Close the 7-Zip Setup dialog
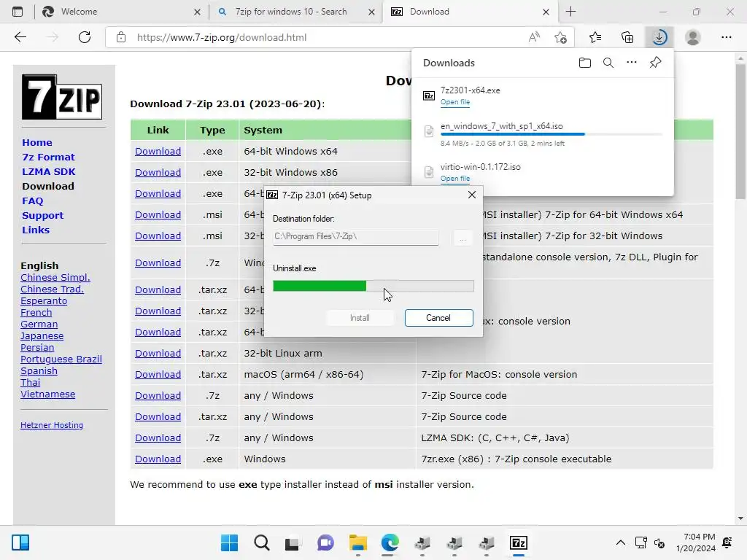Viewport: 747px width, 560px height. 472,195
